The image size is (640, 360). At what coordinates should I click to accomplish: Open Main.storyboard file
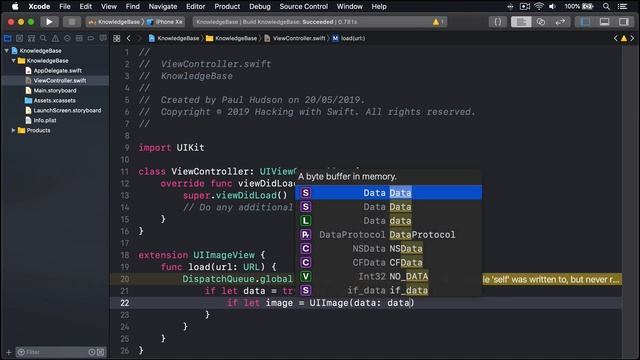pyautogui.click(x=51, y=91)
